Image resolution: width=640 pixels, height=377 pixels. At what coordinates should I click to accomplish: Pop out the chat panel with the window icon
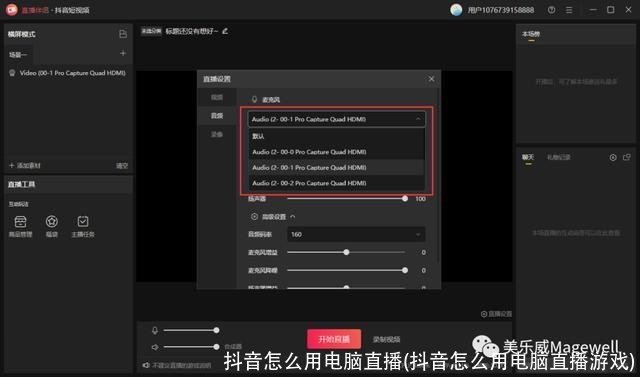pos(627,157)
